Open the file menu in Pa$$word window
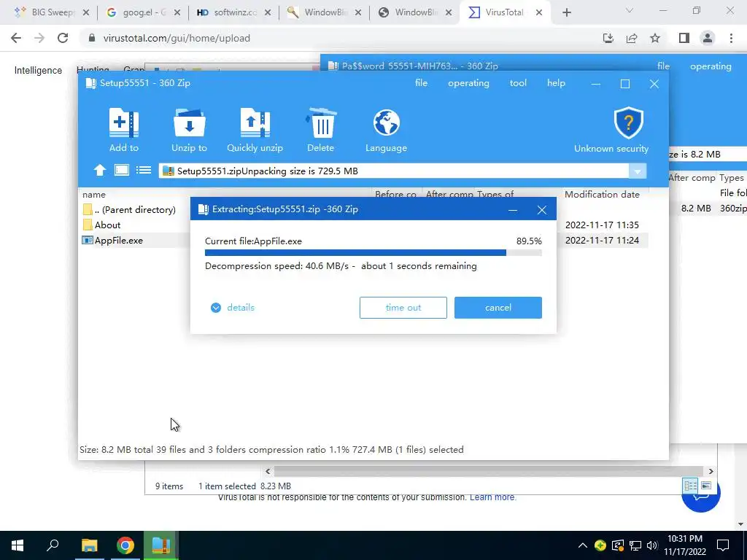747x560 pixels. 663,66
